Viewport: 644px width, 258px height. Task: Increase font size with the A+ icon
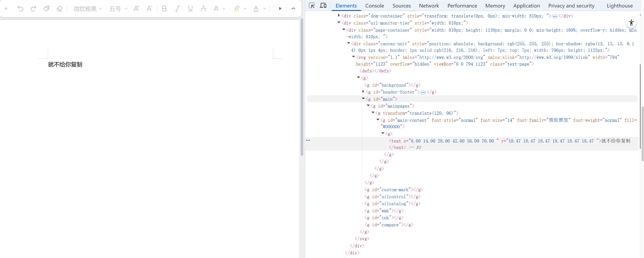[x=136, y=9]
